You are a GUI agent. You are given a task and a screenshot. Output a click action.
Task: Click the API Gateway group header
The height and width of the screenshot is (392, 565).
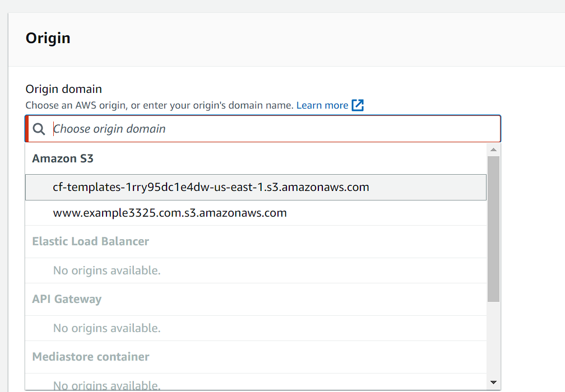(x=67, y=299)
